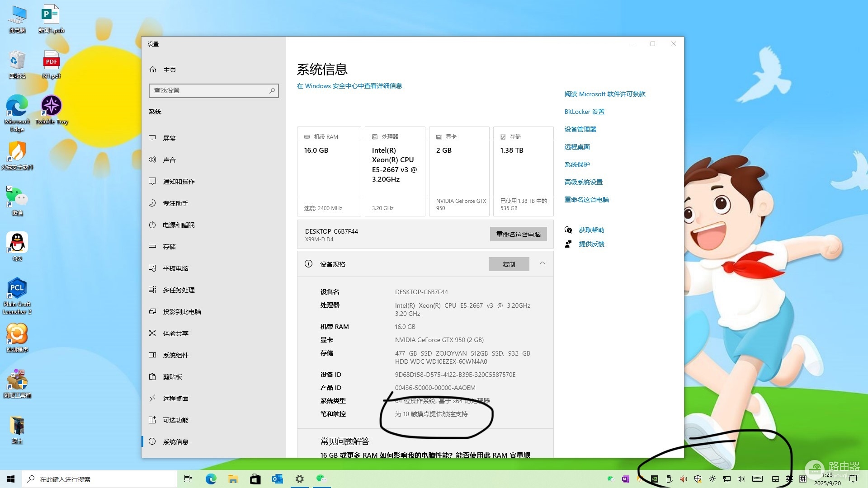Select the 火绒安全软件 desktop icon
868x488 pixels.
click(x=17, y=155)
